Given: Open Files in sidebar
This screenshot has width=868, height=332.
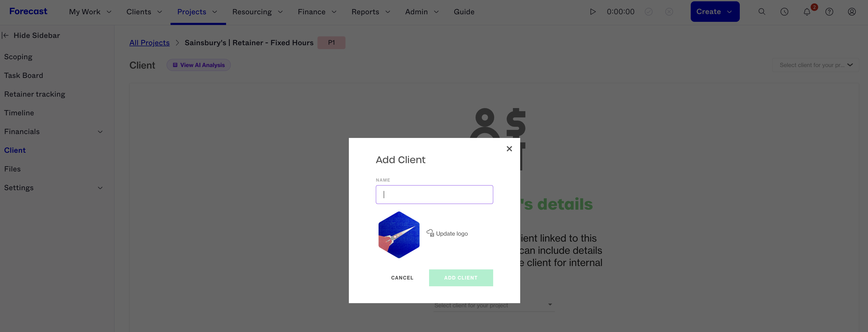Looking at the screenshot, I should [x=12, y=169].
